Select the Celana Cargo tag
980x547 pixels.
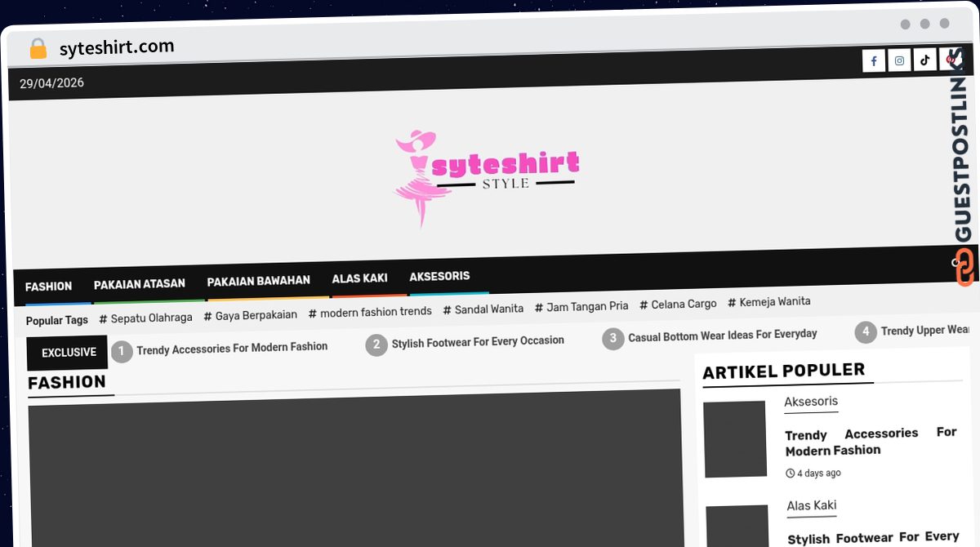(x=678, y=304)
